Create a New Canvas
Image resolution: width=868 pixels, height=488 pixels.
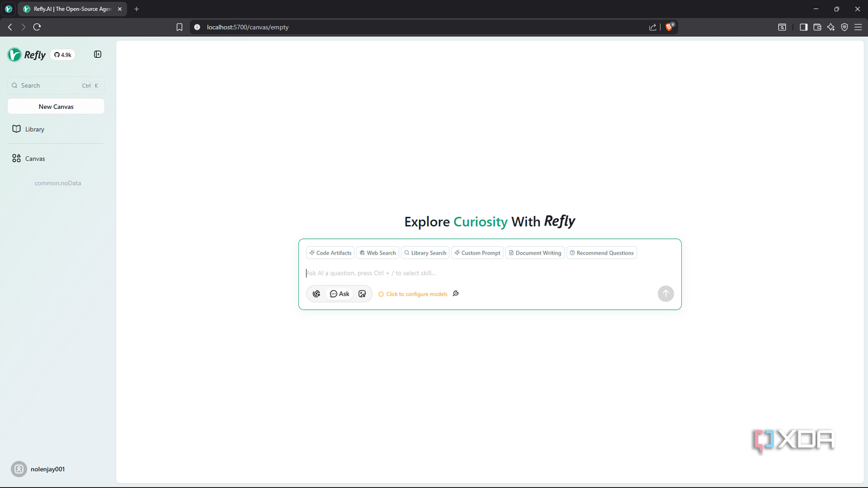click(x=56, y=106)
